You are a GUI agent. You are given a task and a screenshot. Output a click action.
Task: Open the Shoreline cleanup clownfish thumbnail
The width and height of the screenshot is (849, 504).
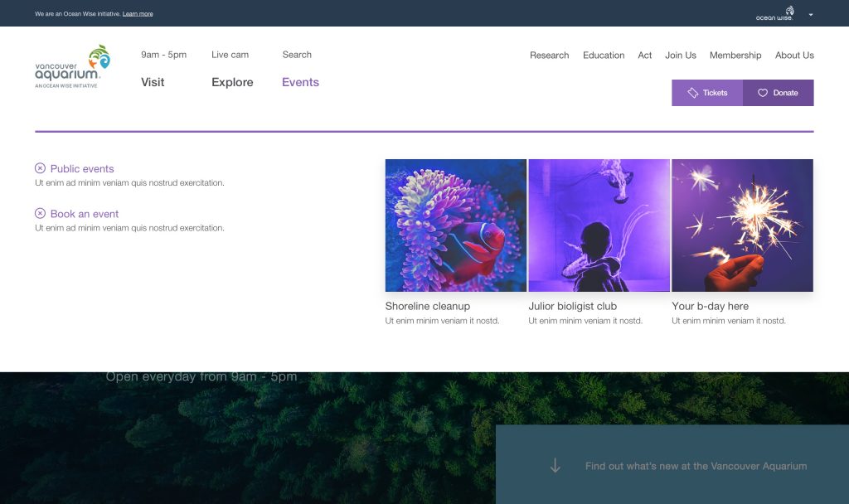tap(456, 225)
